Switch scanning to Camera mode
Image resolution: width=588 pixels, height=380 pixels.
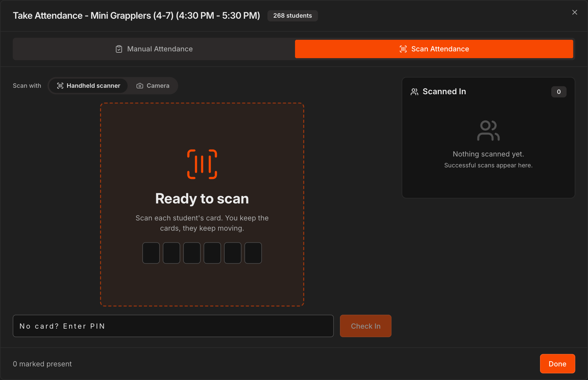153,86
